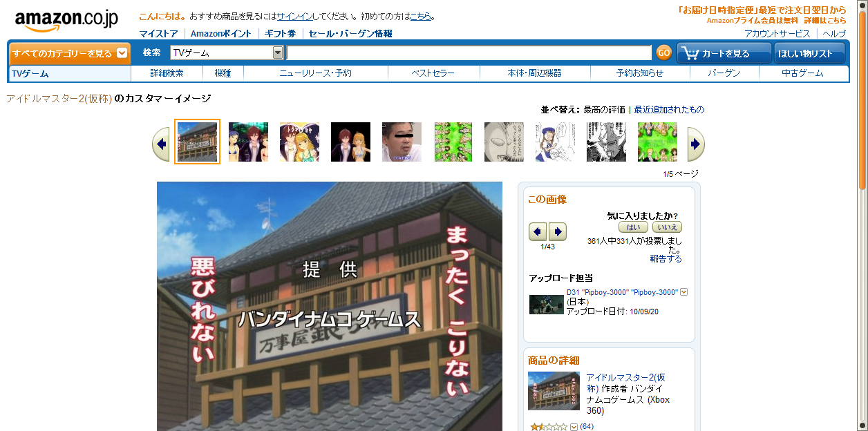868x431 pixels.
Task: Open uploader Pipboy-3000 profile link
Action: click(x=622, y=292)
